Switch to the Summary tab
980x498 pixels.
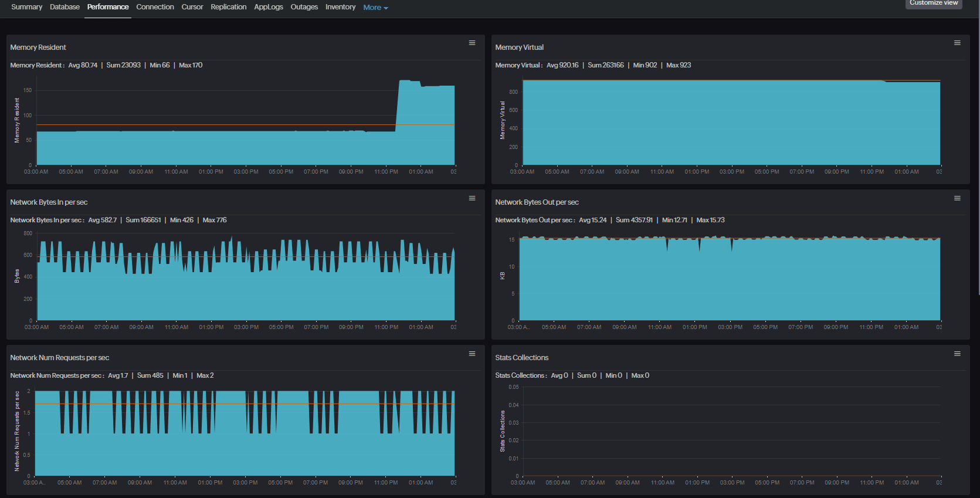[x=26, y=7]
